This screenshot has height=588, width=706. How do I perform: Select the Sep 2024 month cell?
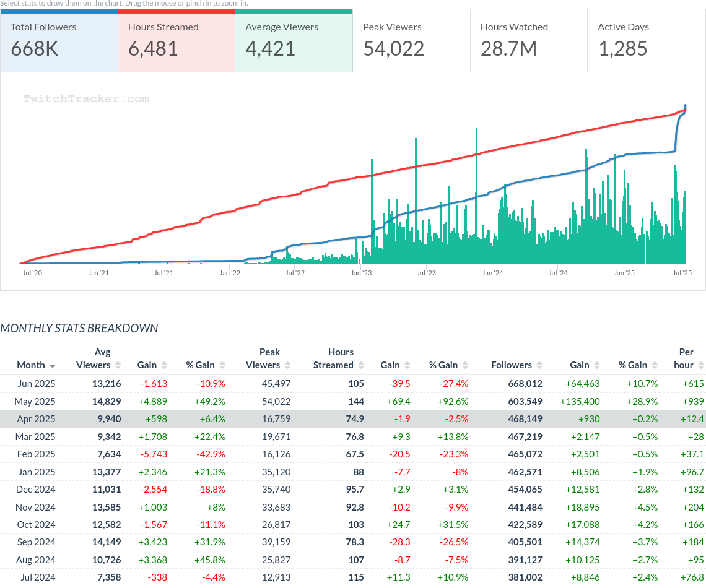tap(36, 542)
